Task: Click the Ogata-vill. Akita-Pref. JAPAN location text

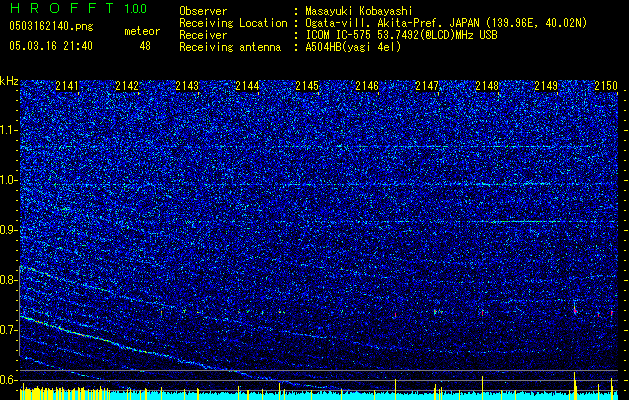Action: click(x=446, y=23)
